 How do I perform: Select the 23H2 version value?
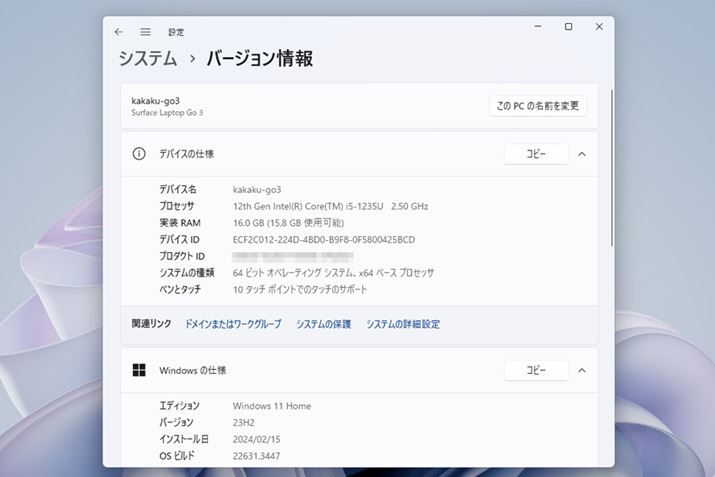click(x=244, y=422)
